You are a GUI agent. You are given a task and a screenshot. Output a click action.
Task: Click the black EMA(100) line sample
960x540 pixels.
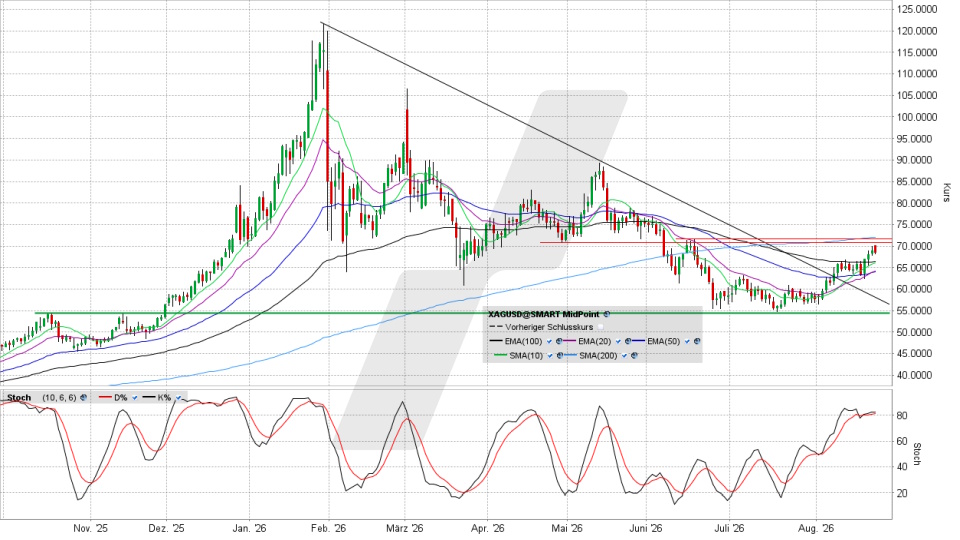click(x=496, y=341)
